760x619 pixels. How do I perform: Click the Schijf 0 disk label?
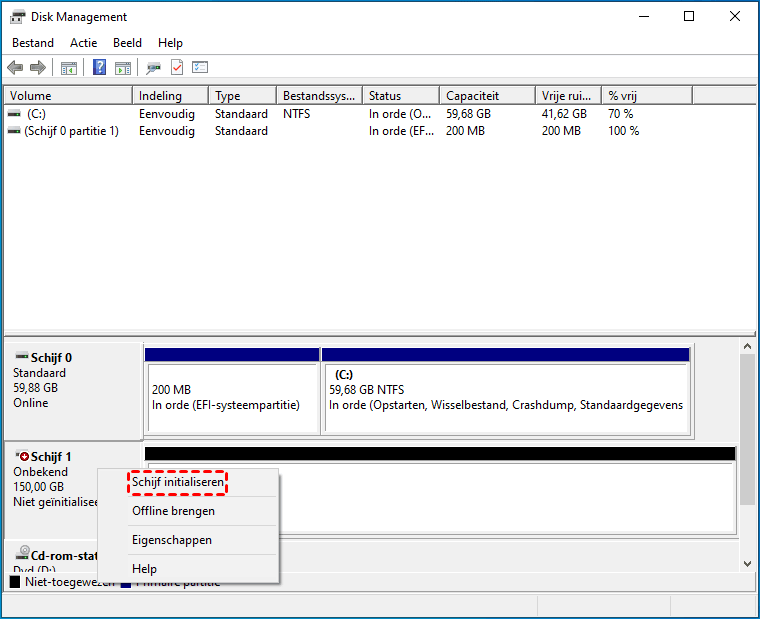(51, 358)
